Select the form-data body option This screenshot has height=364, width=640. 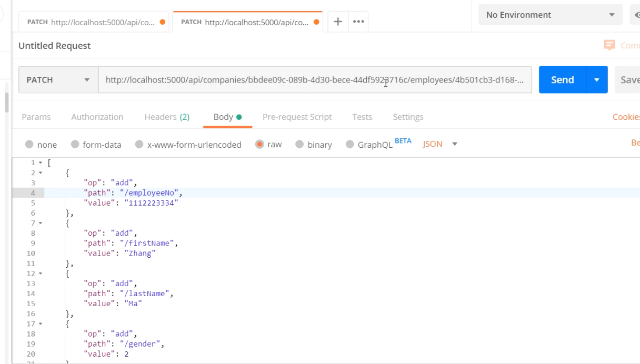pos(75,145)
